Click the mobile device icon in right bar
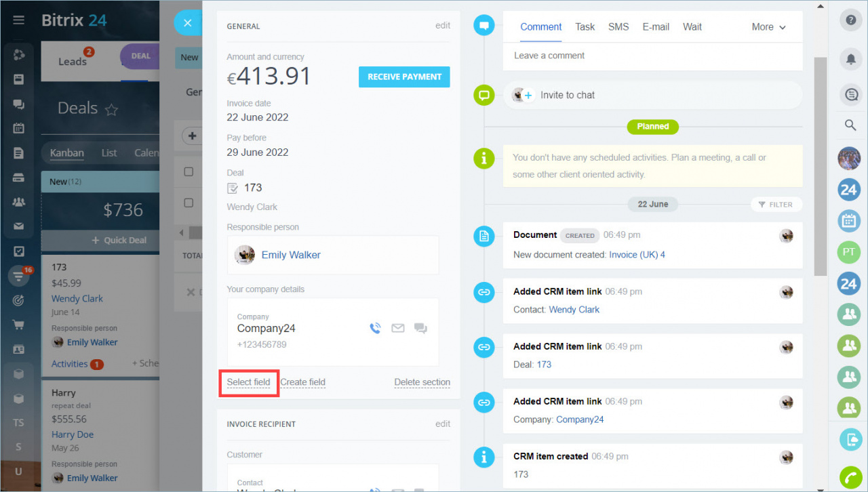 coord(850,440)
